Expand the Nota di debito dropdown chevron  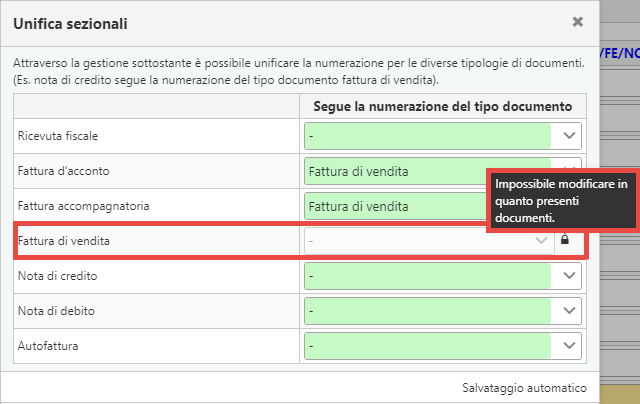click(x=569, y=311)
